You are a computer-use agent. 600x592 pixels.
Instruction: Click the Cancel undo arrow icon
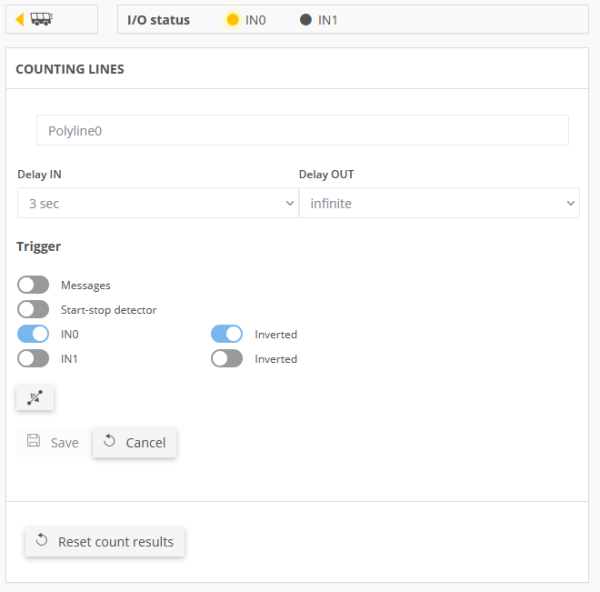109,441
